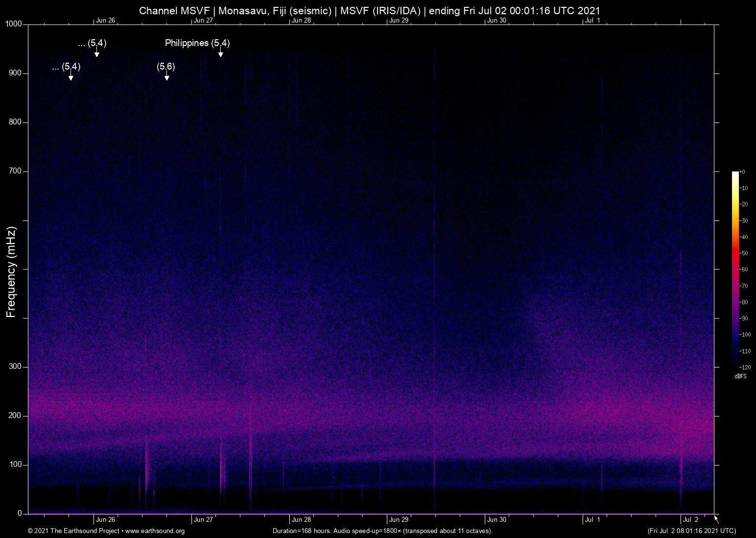Click the 1000 frequency axis label
The height and width of the screenshot is (538, 756).
point(14,24)
